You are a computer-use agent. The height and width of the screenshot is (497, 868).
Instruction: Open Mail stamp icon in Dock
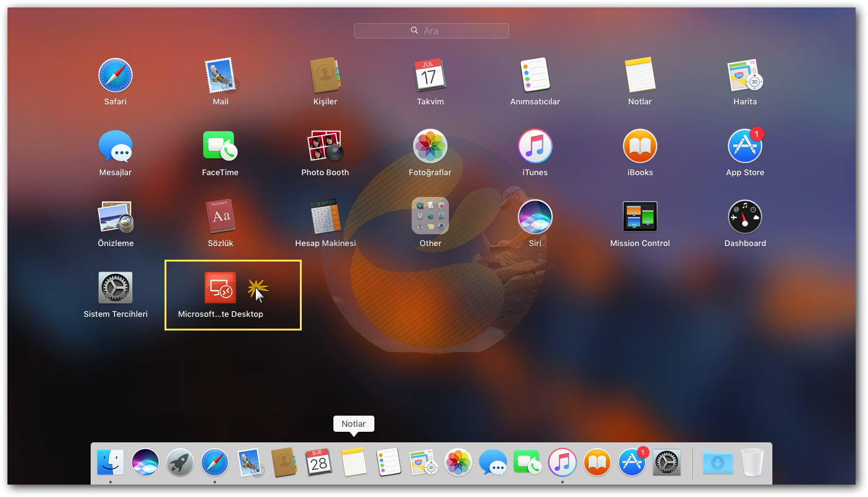click(250, 463)
